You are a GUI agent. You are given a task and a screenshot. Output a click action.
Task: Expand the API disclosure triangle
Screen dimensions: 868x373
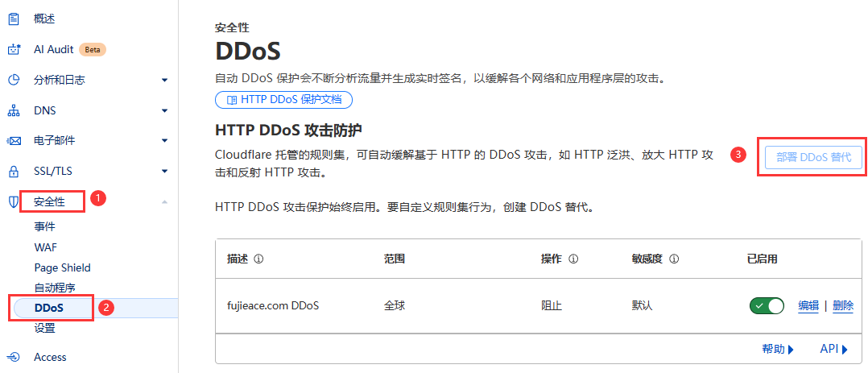845,350
